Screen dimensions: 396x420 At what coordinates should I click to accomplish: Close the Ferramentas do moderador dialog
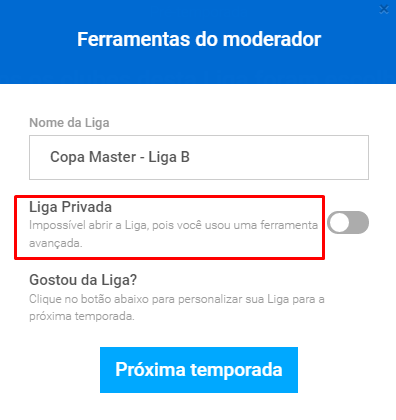click(x=384, y=9)
